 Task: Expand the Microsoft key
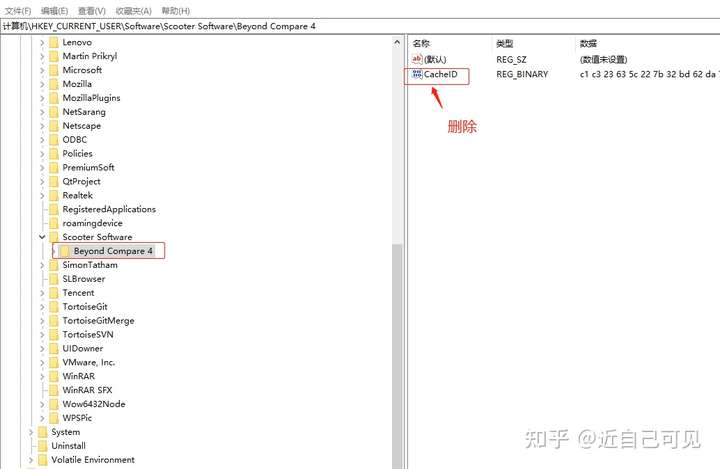pos(42,70)
